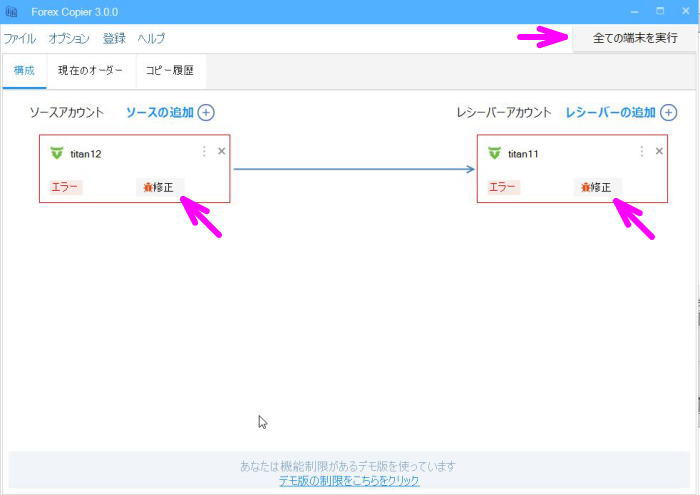This screenshot has height=495, width=700.
Task: Click the 修正 button on titan11
Action: tap(596, 187)
